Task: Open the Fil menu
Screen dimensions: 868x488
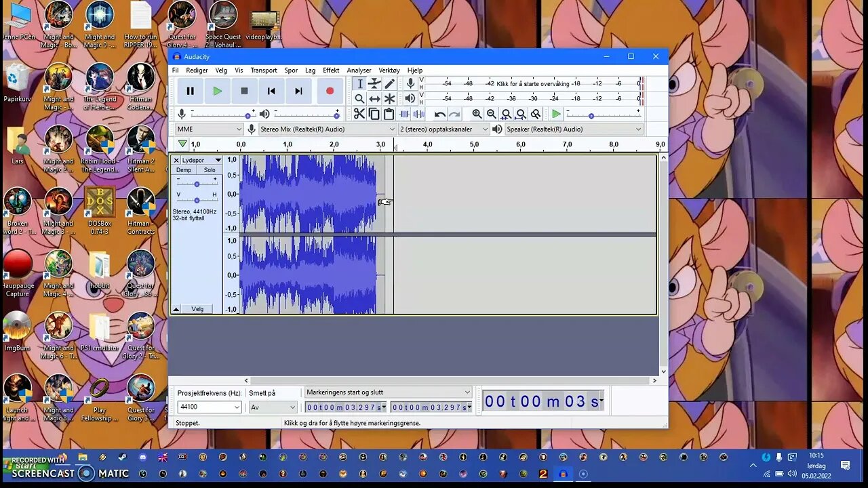Action: (x=175, y=70)
